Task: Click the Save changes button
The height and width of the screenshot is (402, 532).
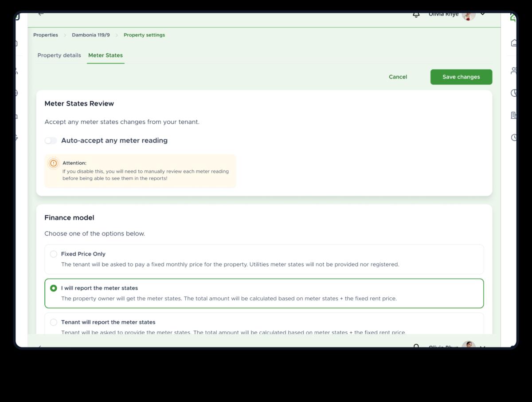Action: pos(461,77)
